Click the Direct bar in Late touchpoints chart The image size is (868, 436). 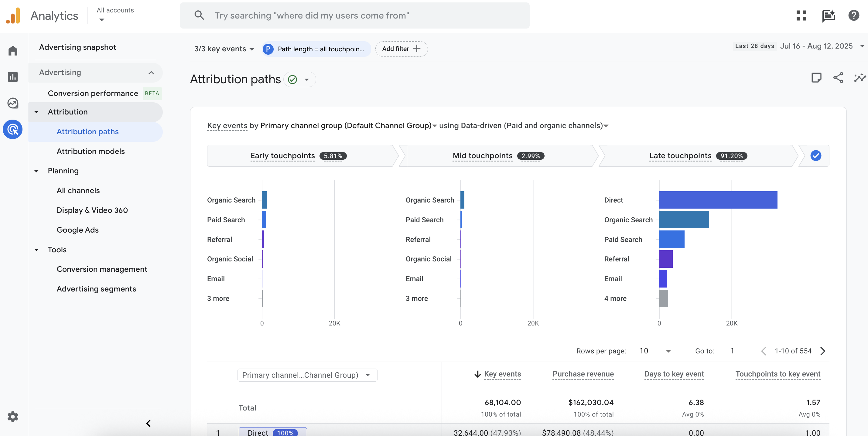click(x=718, y=200)
